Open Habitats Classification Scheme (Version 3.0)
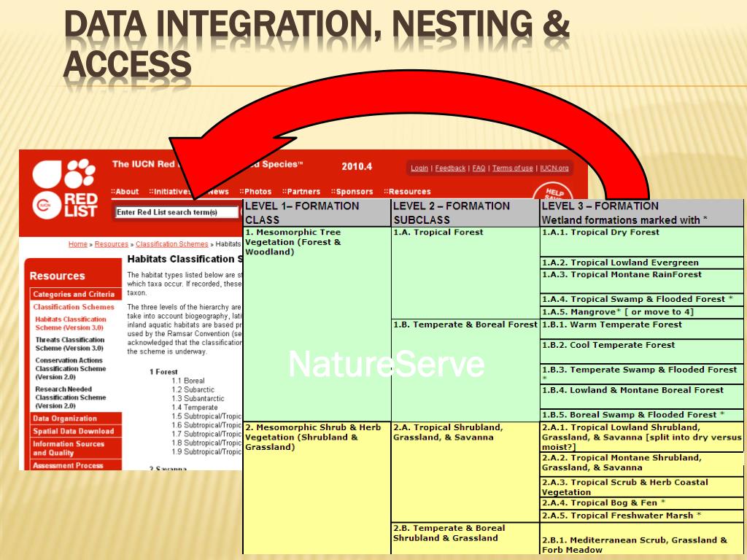The height and width of the screenshot is (560, 747). click(71, 323)
